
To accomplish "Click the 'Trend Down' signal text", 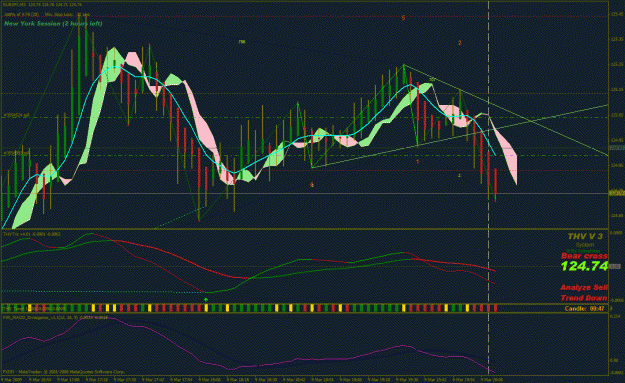I will pyautogui.click(x=584, y=298).
